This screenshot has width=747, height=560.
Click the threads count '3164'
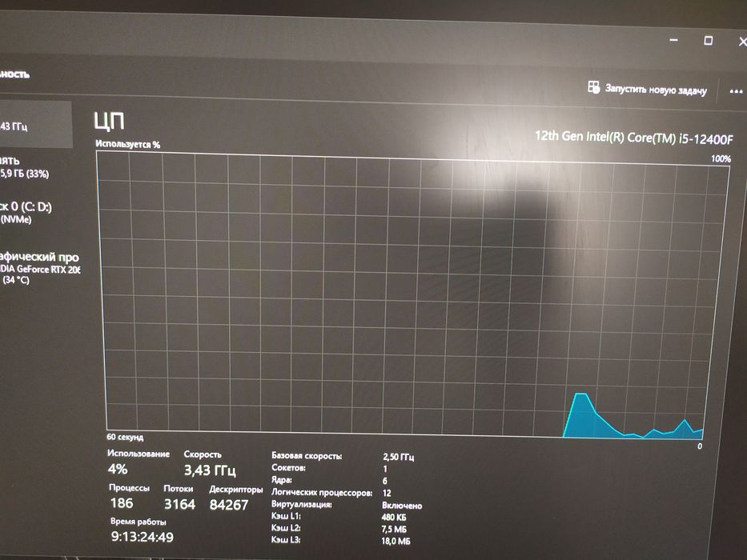(179, 504)
